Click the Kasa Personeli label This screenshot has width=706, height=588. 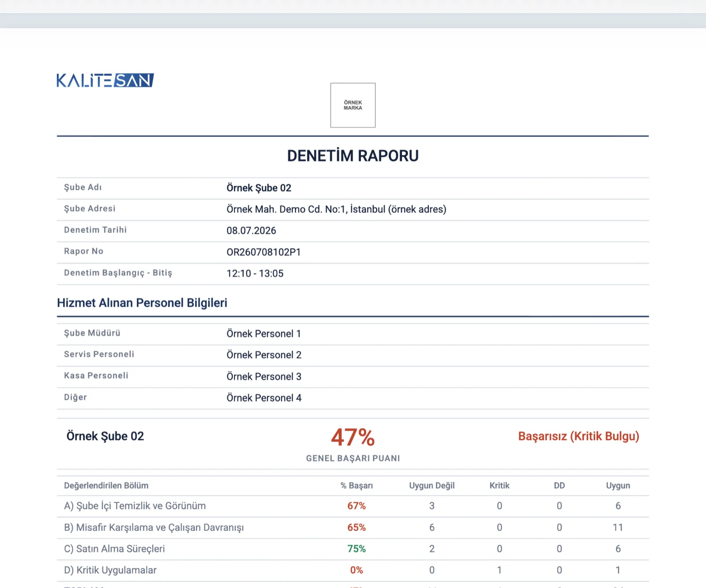[96, 375]
